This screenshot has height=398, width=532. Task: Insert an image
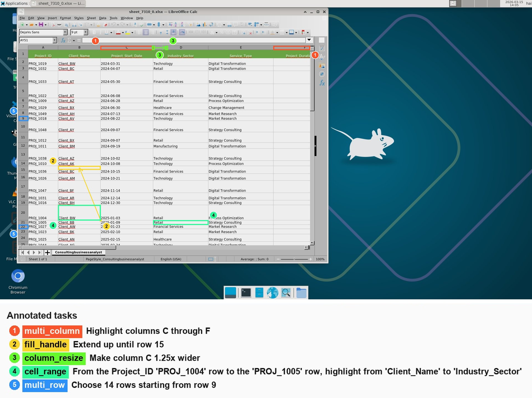[x=198, y=25]
